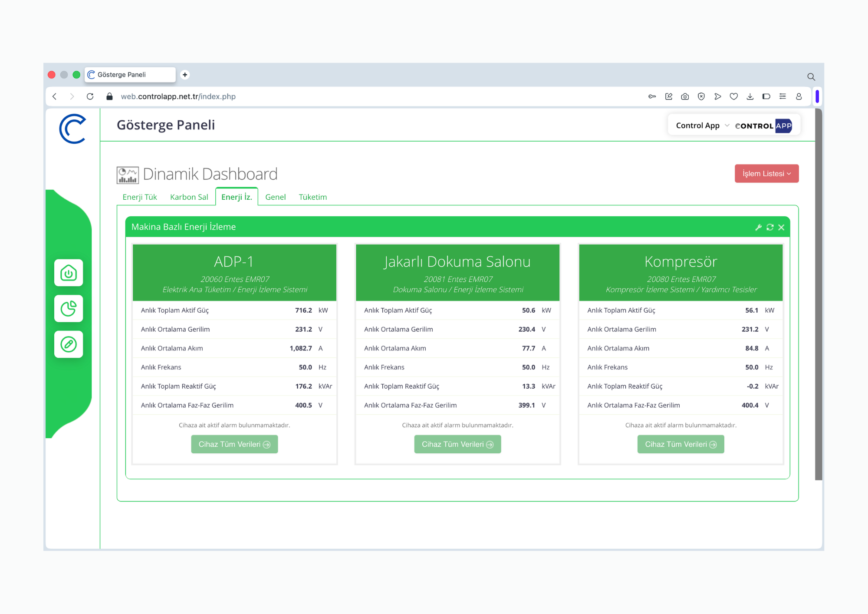Click the Kompresör card title

681,262
